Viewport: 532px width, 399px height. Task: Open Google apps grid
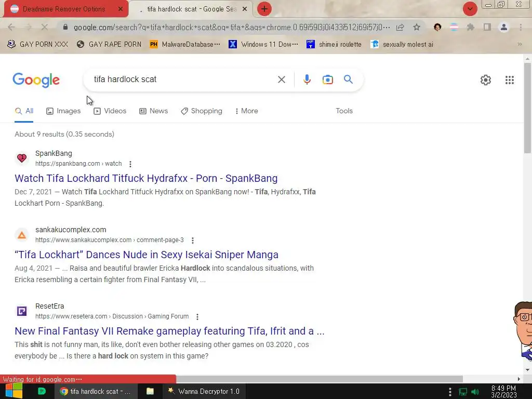[x=509, y=80]
